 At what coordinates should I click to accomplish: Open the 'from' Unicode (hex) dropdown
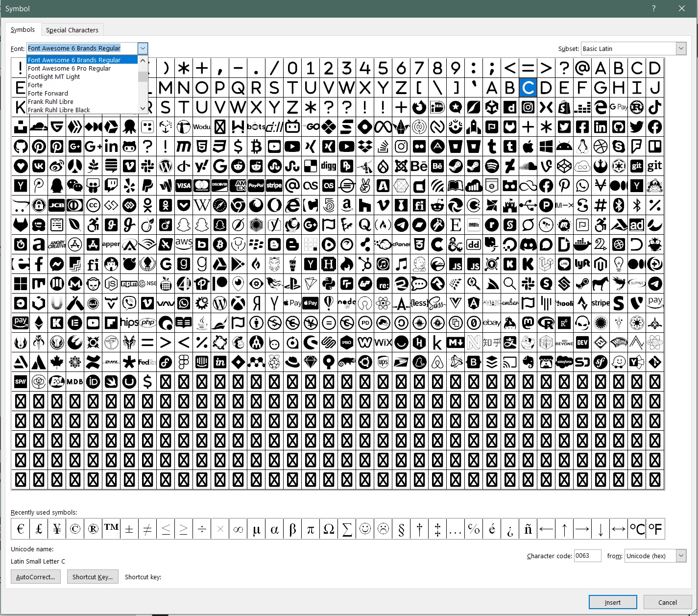[681, 556]
